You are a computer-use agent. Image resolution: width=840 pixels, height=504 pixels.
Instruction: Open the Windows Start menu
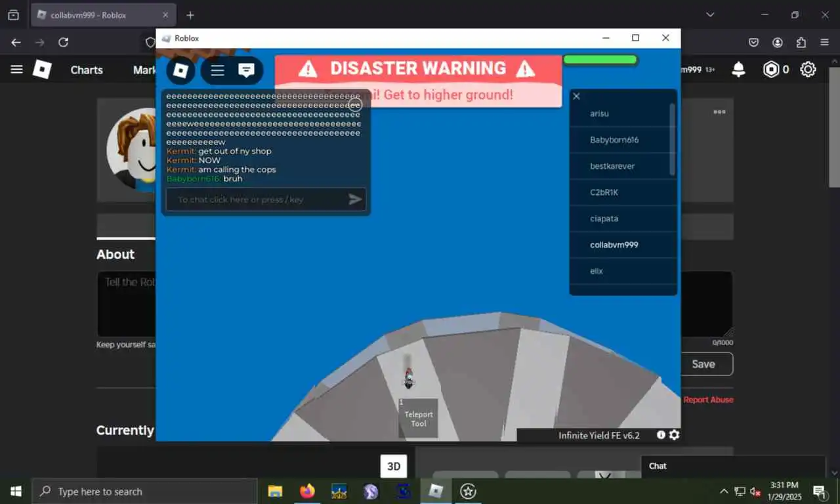[16, 491]
